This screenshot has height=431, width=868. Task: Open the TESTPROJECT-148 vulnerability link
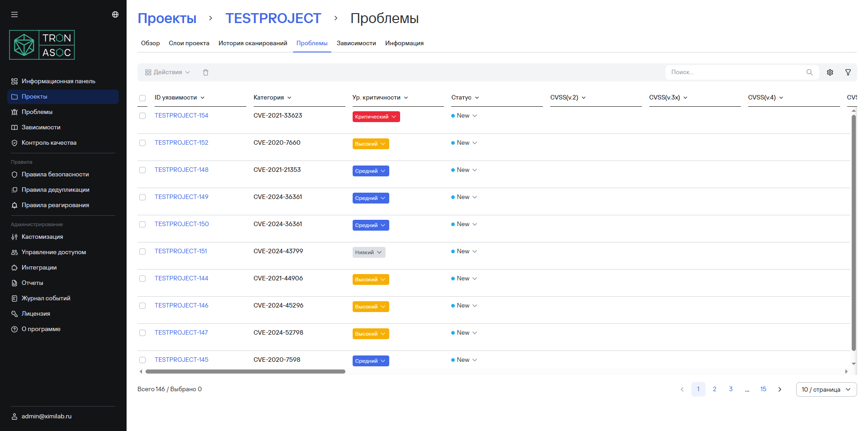181,170
